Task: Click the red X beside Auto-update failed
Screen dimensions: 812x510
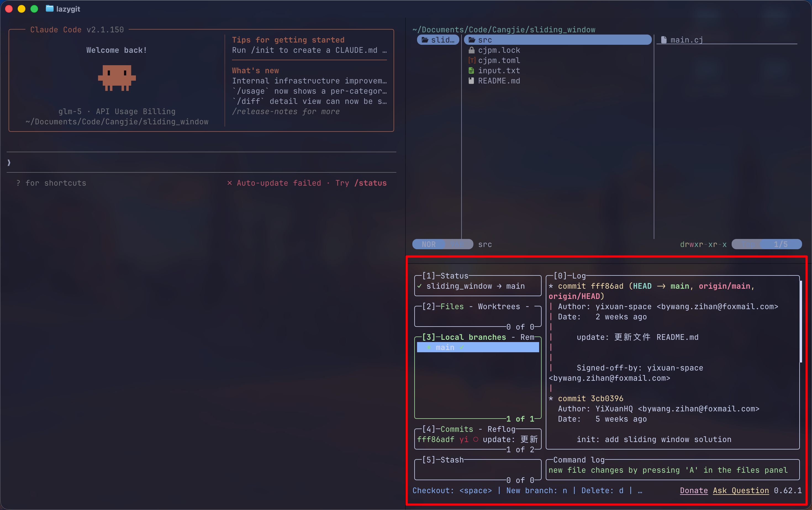Action: 229,183
